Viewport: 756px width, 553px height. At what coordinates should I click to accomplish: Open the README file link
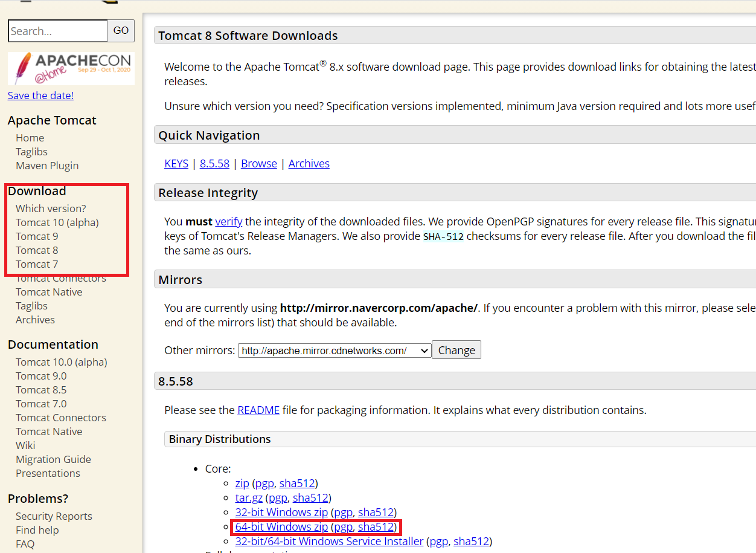258,410
